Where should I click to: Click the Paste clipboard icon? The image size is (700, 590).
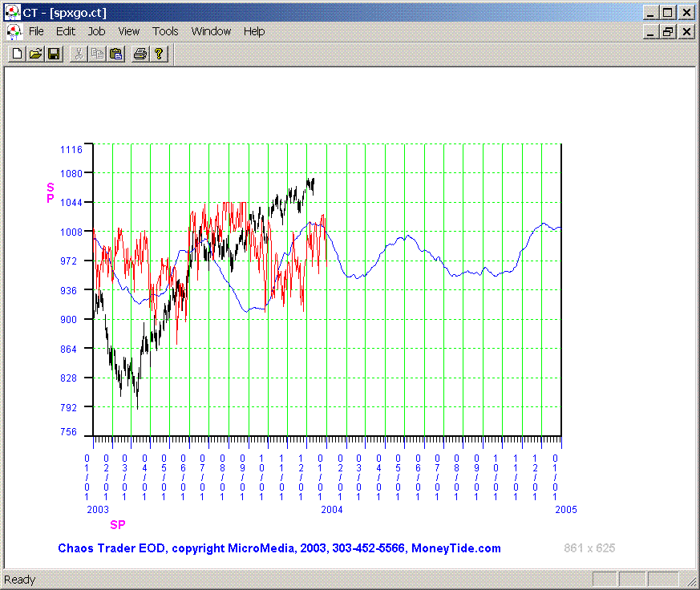coord(115,54)
